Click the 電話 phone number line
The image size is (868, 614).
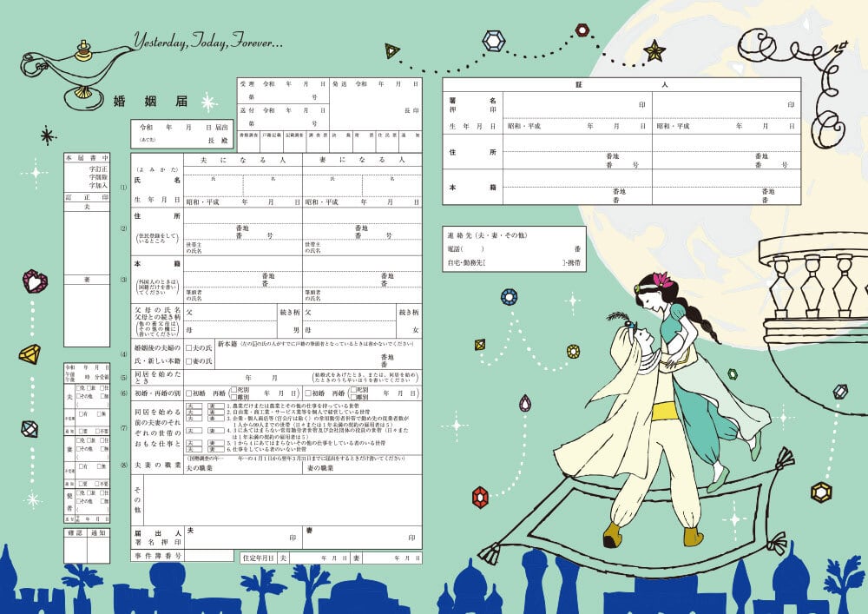pyautogui.click(x=514, y=249)
